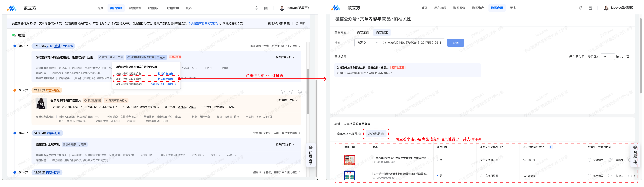
Task: Click shield icon in left window header
Action: pyautogui.click(x=256, y=8)
